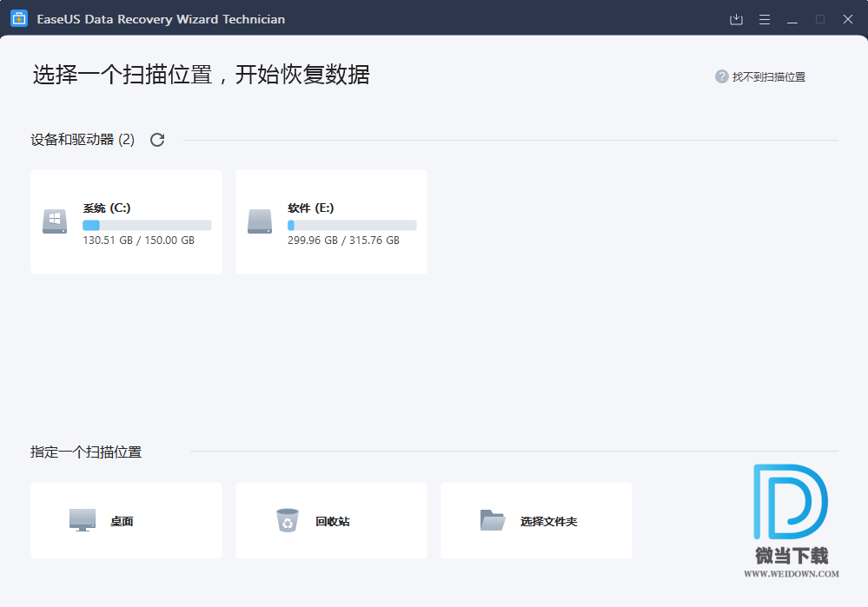Open the import scan session icon
The width and height of the screenshot is (868, 607).
[736, 19]
